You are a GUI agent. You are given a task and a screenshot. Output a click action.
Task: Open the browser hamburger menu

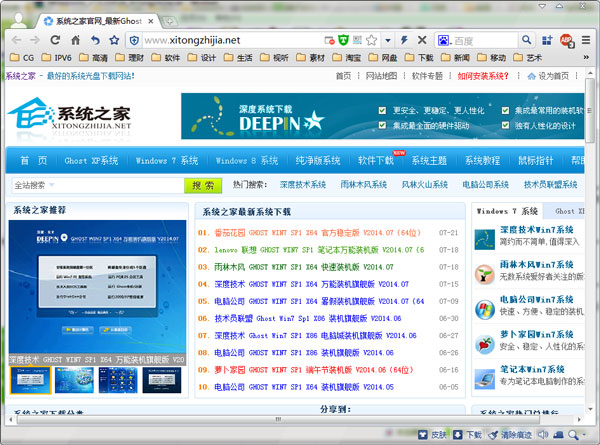(585, 40)
